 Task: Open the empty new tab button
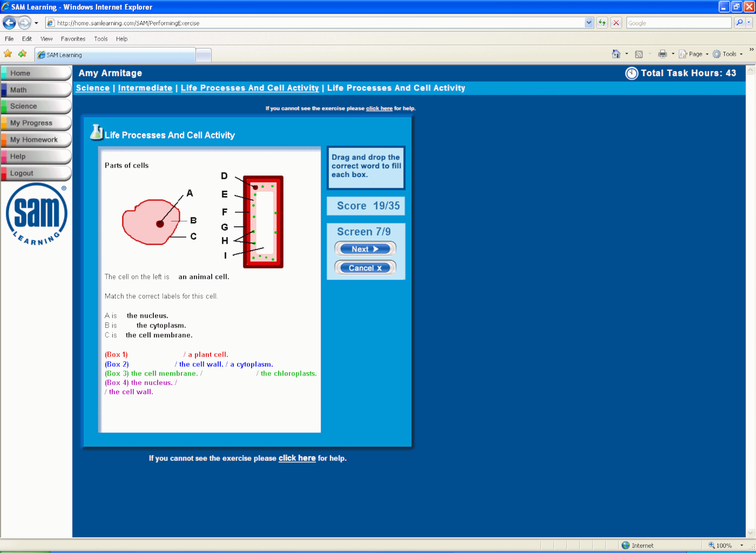click(203, 55)
